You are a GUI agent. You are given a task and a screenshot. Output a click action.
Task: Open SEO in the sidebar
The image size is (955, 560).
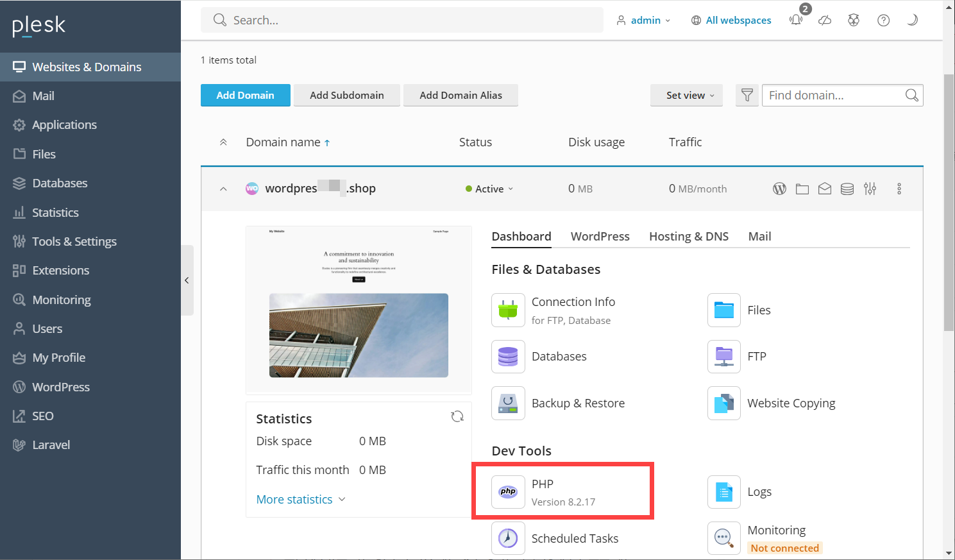click(90, 416)
